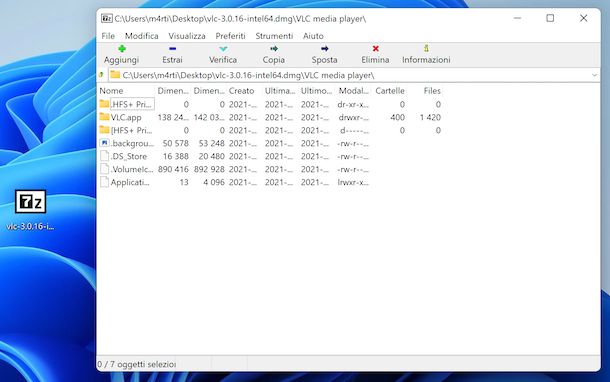Viewport: 610px width, 382px height.
Task: Open the Informazioni toolbar button
Action: point(426,54)
